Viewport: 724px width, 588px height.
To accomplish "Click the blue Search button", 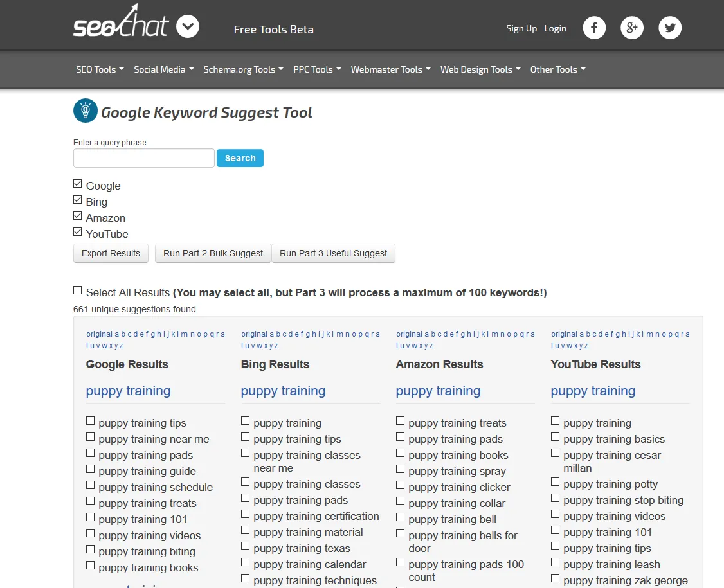I will point(240,158).
